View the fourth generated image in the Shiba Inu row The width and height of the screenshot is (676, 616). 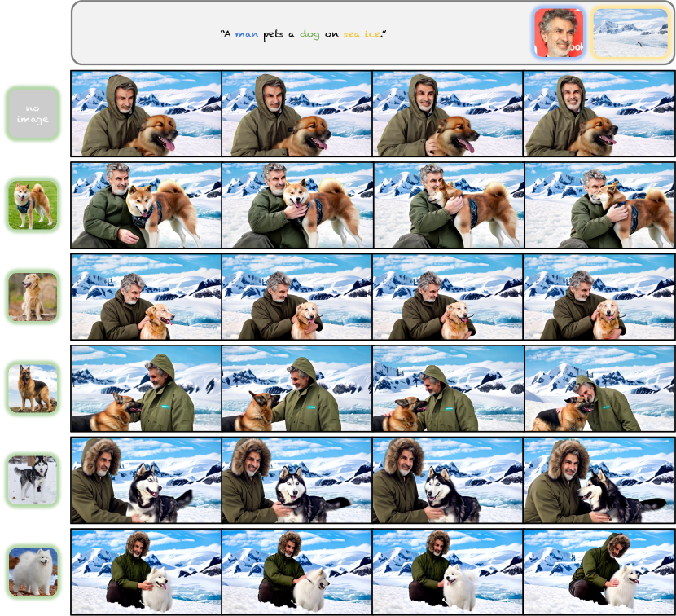click(x=599, y=205)
